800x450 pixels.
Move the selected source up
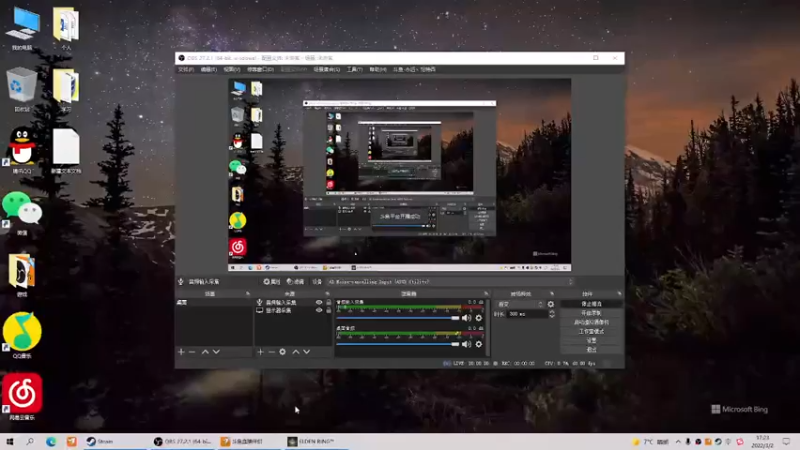[295, 352]
